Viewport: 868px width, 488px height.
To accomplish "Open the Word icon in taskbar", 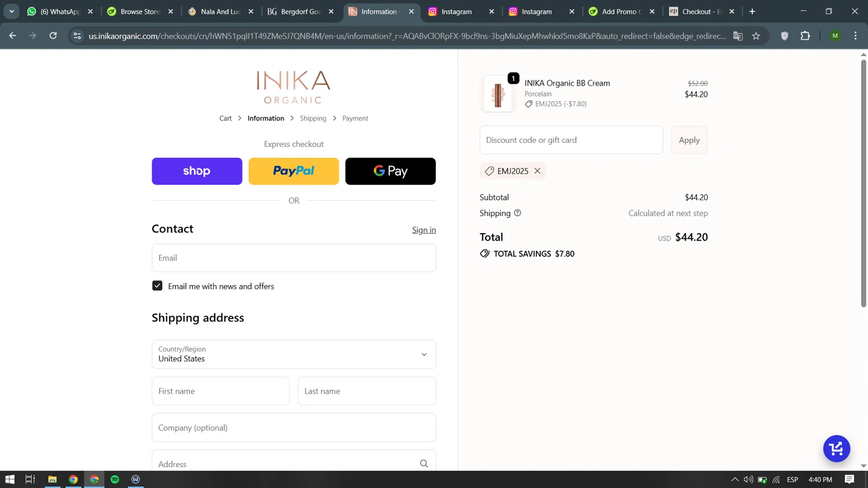I will (x=135, y=479).
